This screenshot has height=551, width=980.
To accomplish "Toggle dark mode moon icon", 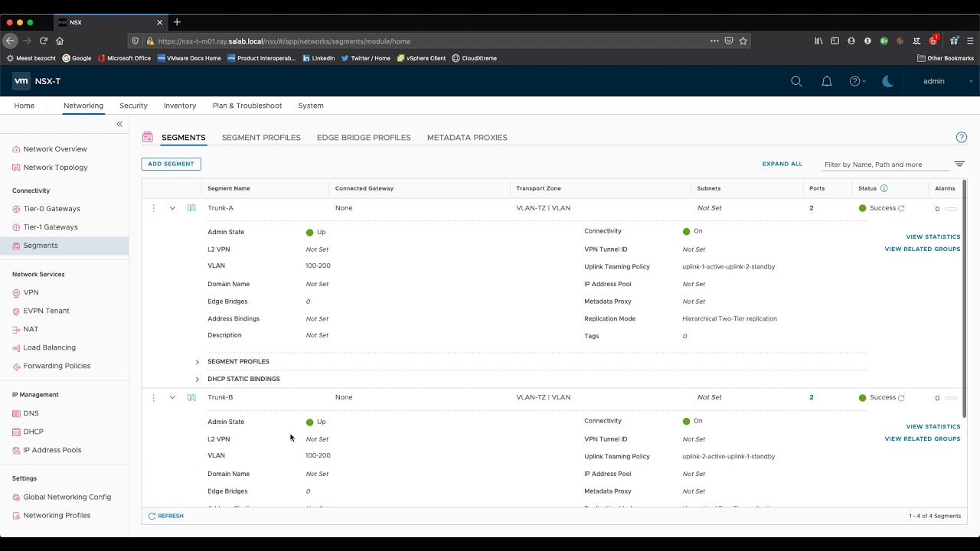I will (x=888, y=81).
